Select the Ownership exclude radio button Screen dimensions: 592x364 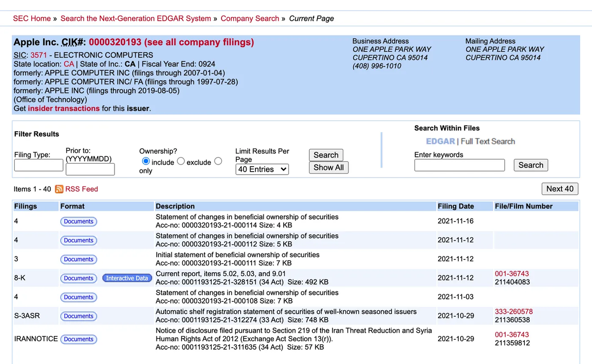(x=181, y=162)
